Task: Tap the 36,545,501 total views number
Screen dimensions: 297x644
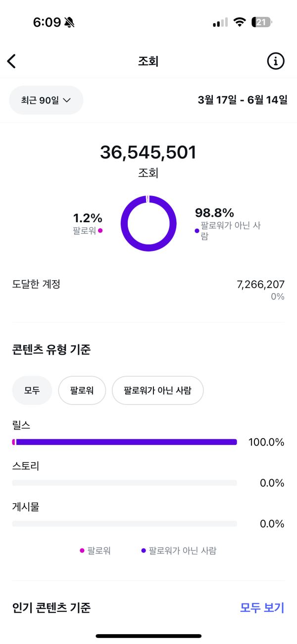Action: 148,152
